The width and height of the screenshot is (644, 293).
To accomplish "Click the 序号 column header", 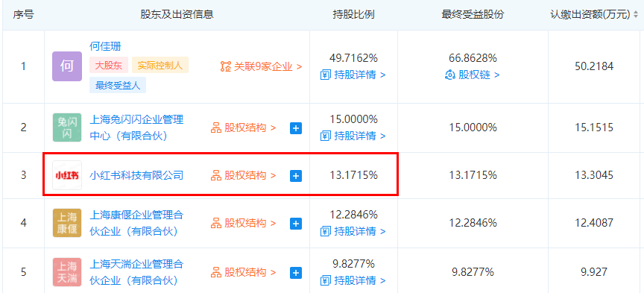I will tap(23, 15).
